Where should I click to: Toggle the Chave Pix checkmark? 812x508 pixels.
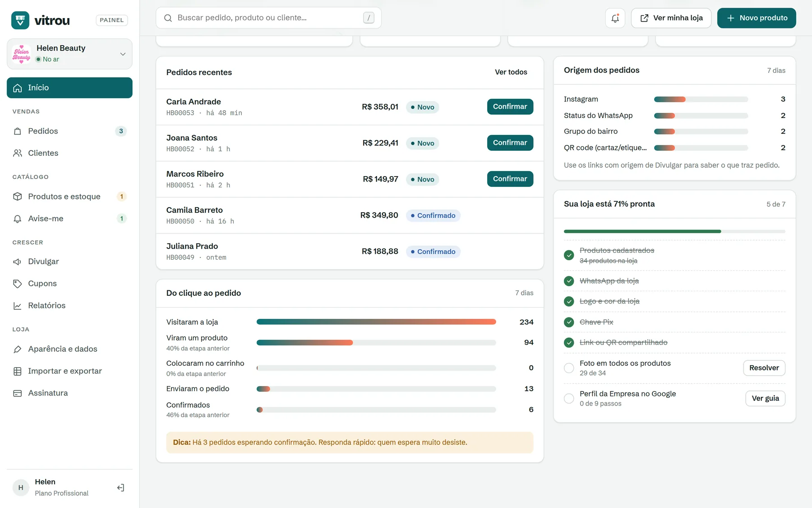click(x=569, y=322)
